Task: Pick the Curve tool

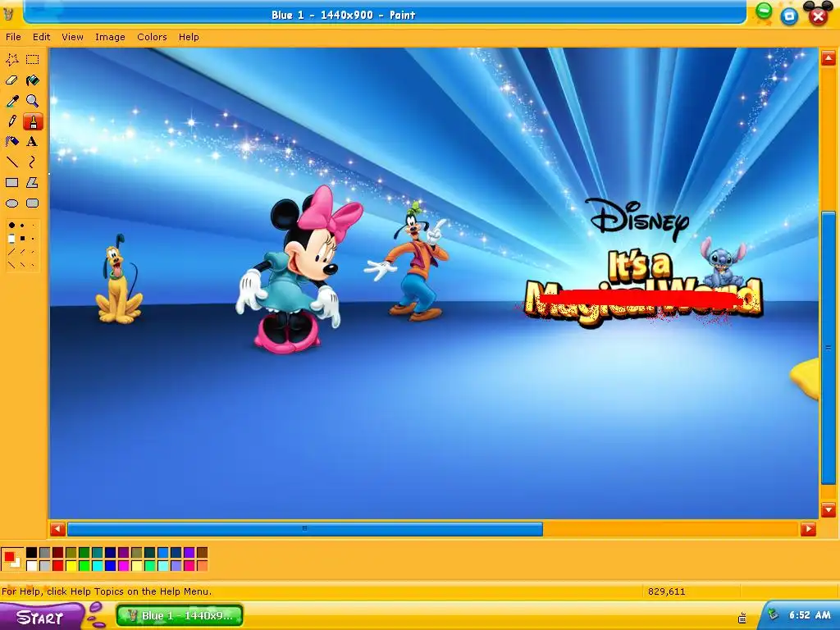Action: (32, 162)
